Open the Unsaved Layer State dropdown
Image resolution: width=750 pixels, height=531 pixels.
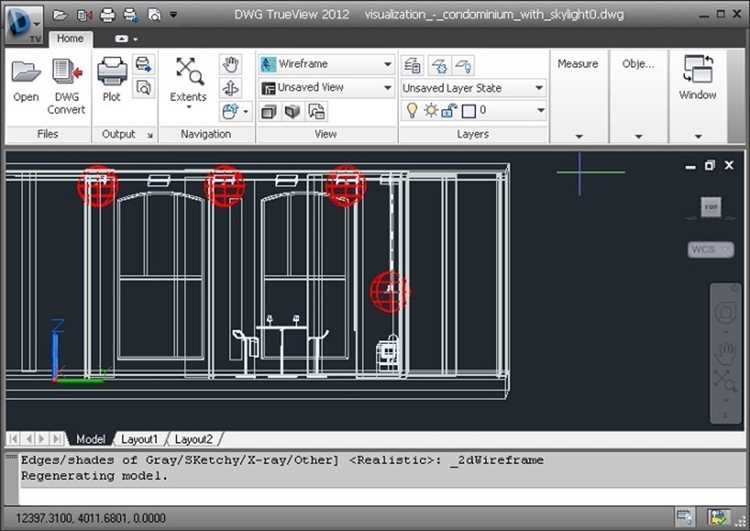473,88
